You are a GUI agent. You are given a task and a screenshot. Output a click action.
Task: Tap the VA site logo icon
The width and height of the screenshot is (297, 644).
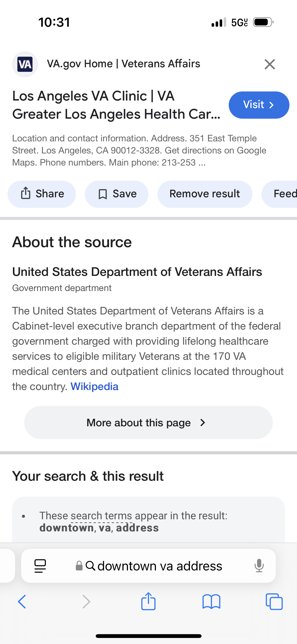[x=25, y=64]
